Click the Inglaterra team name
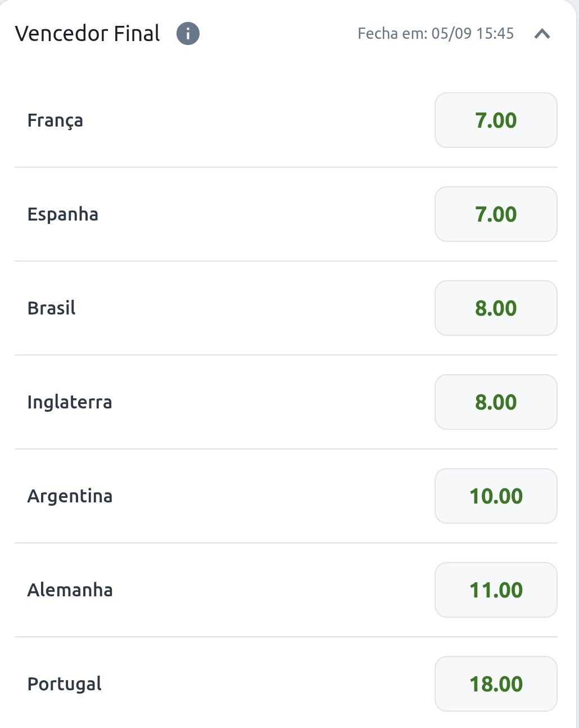This screenshot has height=728, width=579. tap(70, 403)
